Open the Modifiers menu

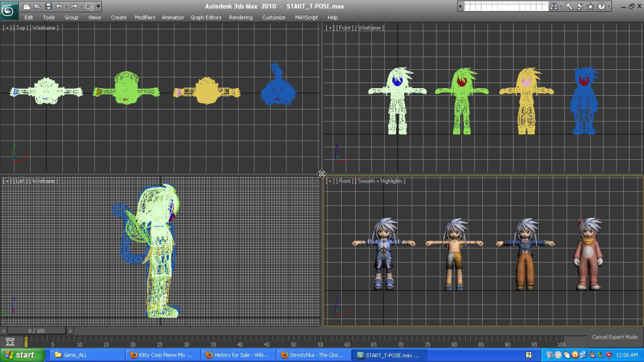coord(145,18)
